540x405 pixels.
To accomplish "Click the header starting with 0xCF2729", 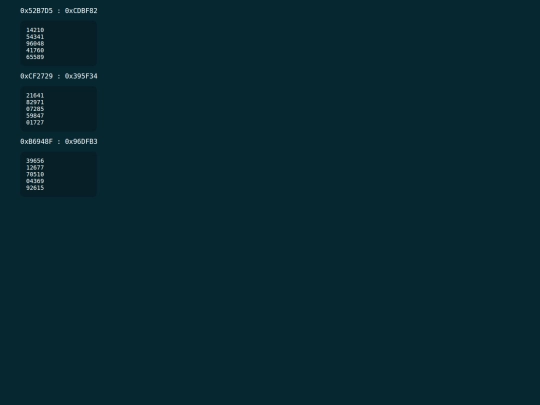I will point(59,76).
